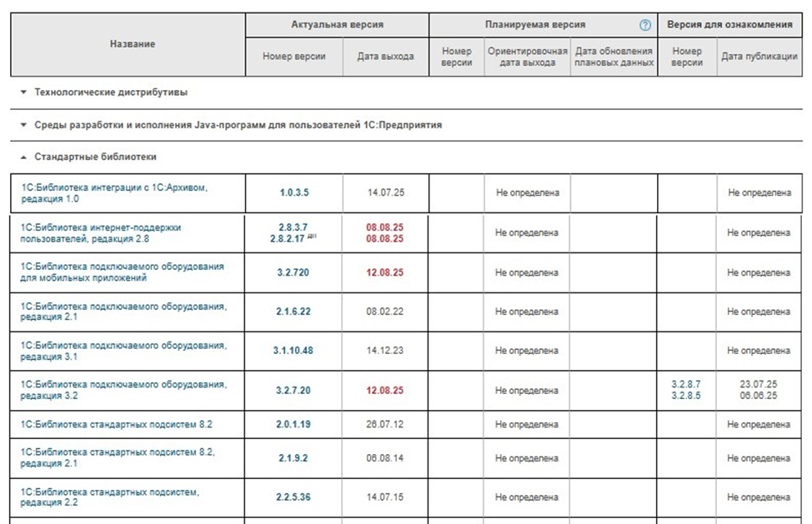This screenshot has width=812, height=524.
Task: Open Библиотека подключаемого оборудования редакция 3.2
Action: (123, 390)
